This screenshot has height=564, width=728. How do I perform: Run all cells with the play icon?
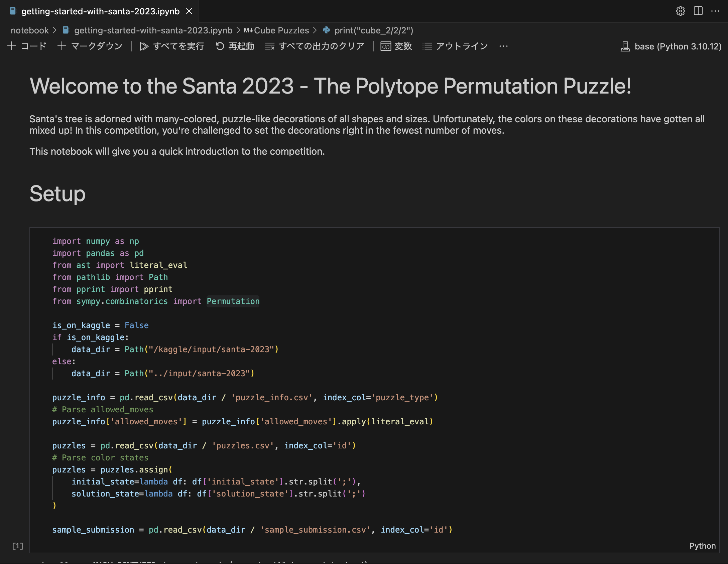172,46
